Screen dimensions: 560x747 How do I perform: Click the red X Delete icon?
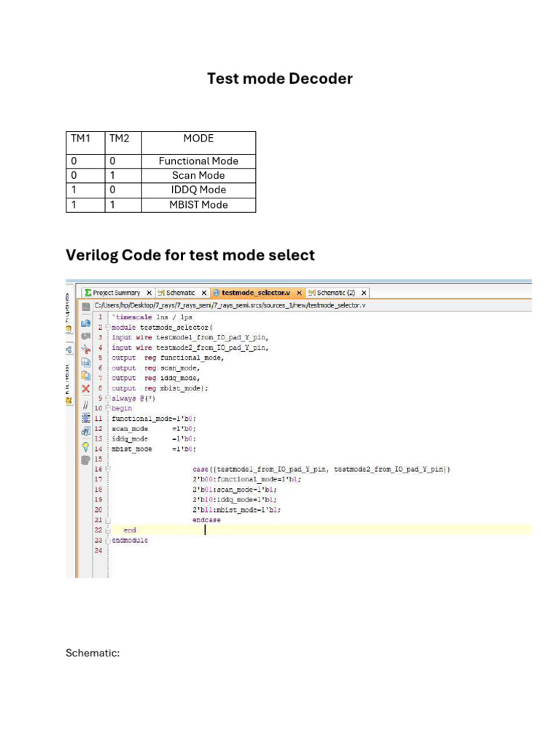(x=86, y=389)
